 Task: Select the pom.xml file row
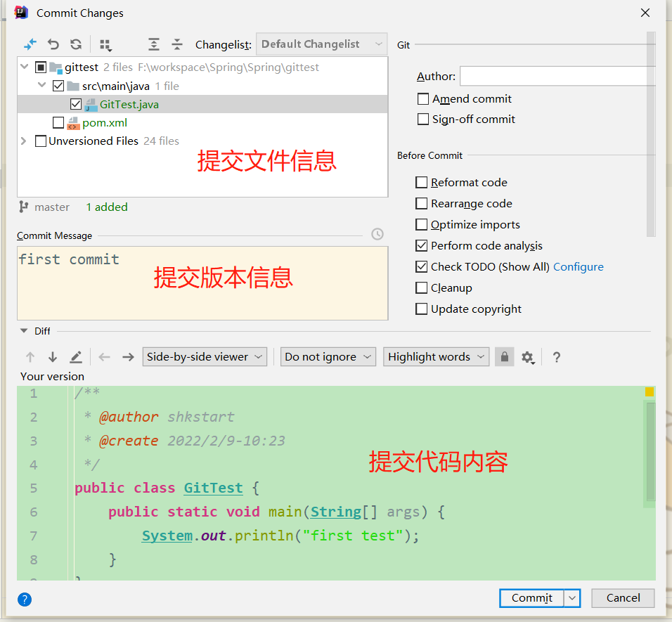tap(202, 122)
